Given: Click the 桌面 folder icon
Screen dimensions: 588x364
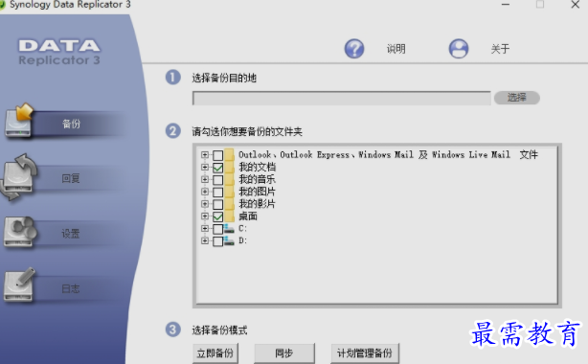Looking at the screenshot, I should tap(230, 216).
